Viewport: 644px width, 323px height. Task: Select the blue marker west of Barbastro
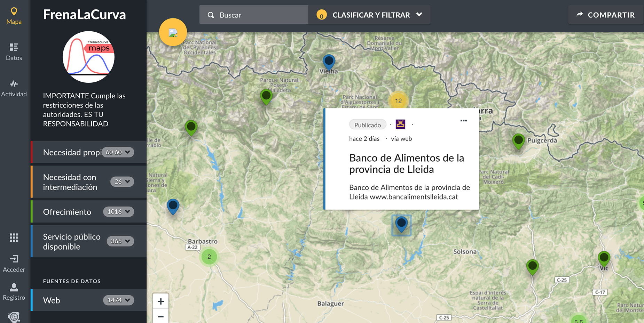pos(173,207)
